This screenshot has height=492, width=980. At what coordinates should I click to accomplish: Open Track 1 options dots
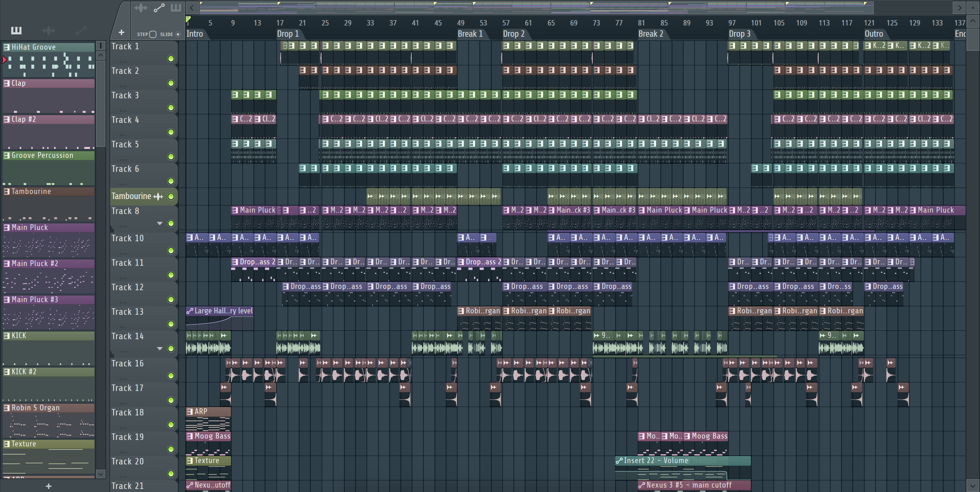[123, 61]
